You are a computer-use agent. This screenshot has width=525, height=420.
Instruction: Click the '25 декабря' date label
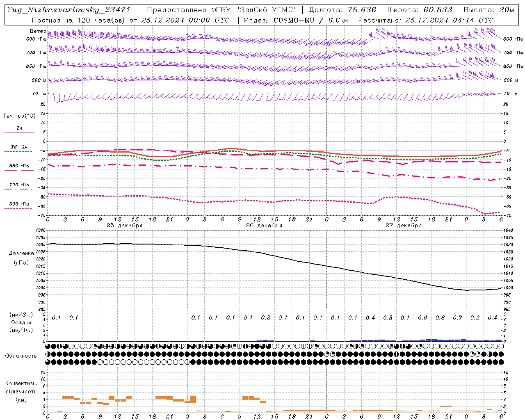pos(125,226)
